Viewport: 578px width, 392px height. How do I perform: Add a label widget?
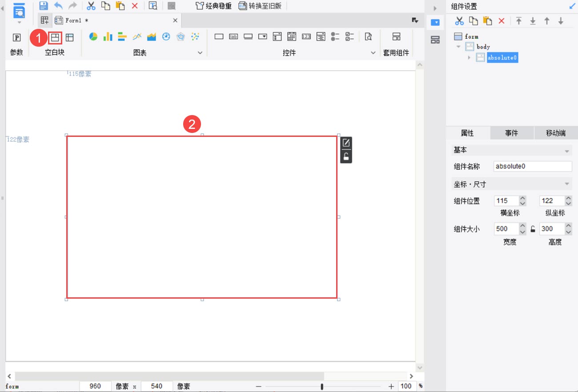point(233,37)
